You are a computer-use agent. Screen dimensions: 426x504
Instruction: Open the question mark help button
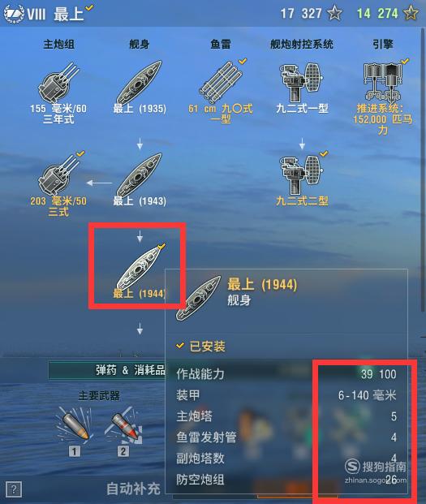pyautogui.click(x=14, y=489)
